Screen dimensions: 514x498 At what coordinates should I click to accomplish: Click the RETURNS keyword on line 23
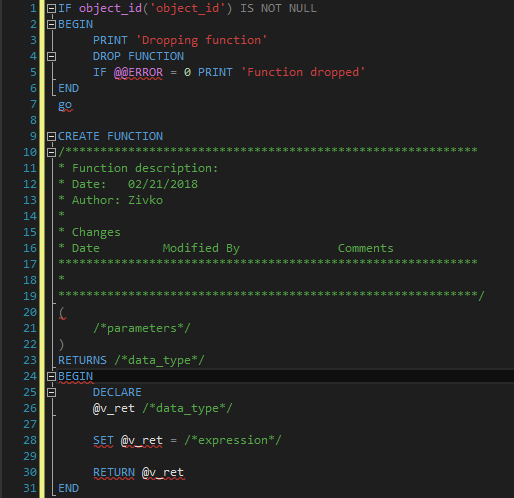pos(82,360)
